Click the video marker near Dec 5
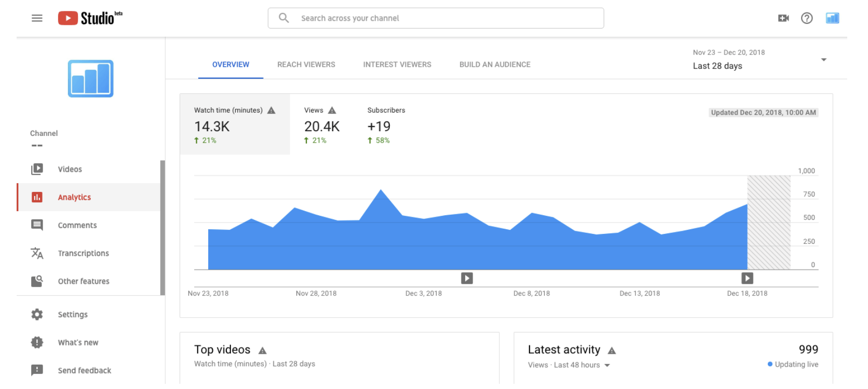The height and width of the screenshot is (389, 868). [x=467, y=279]
